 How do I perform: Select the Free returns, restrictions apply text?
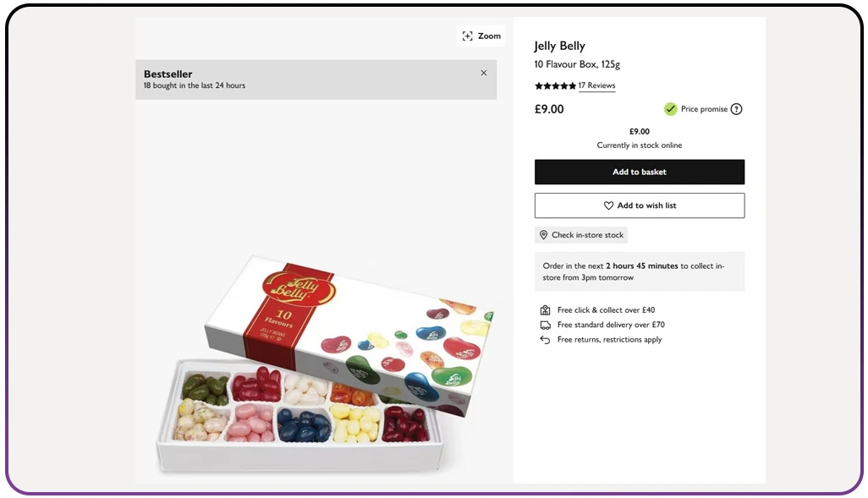(x=609, y=340)
